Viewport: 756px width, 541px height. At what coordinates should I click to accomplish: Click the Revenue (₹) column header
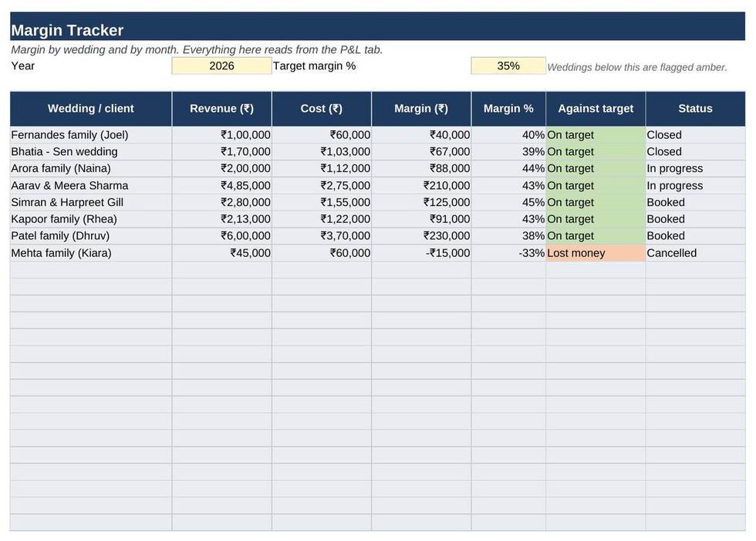click(x=222, y=109)
